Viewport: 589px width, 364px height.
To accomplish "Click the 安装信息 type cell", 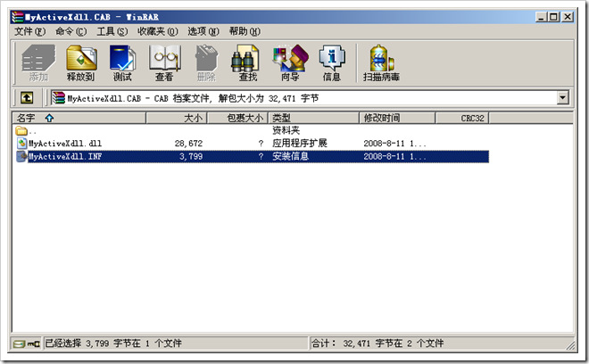I will coord(290,156).
